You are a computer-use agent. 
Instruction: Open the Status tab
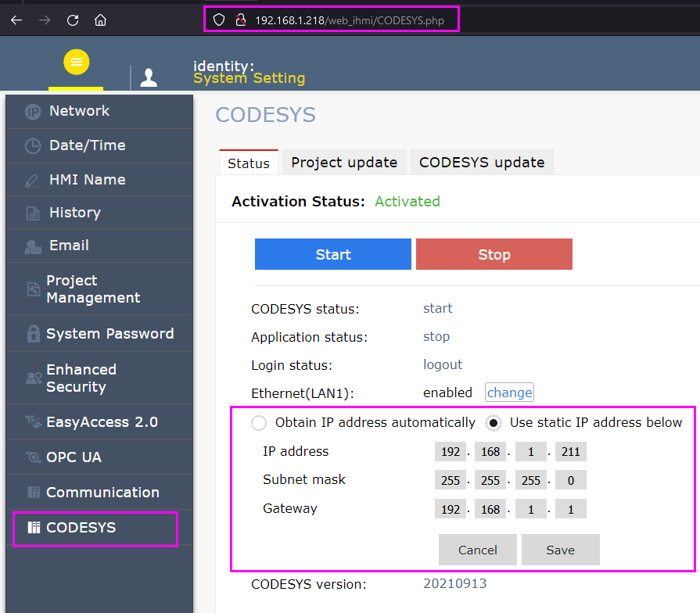click(249, 163)
